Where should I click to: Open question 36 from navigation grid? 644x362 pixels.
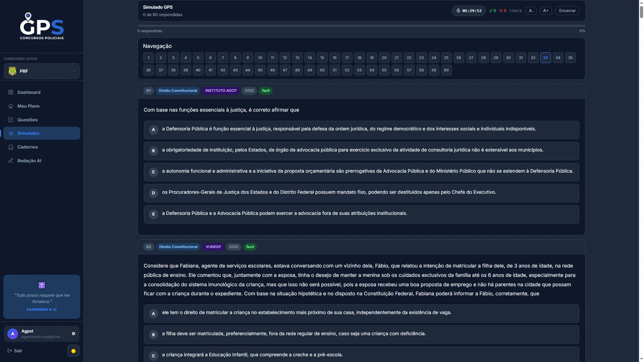point(149,70)
